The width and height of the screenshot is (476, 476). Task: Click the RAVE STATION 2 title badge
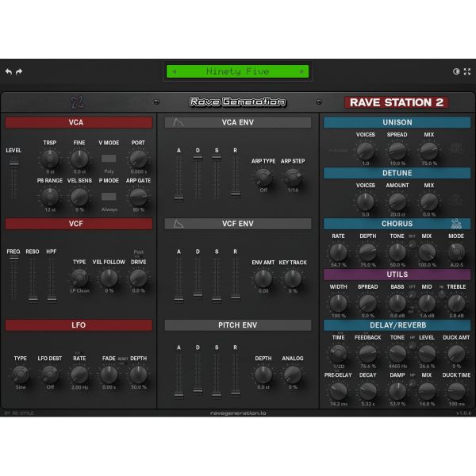[396, 102]
